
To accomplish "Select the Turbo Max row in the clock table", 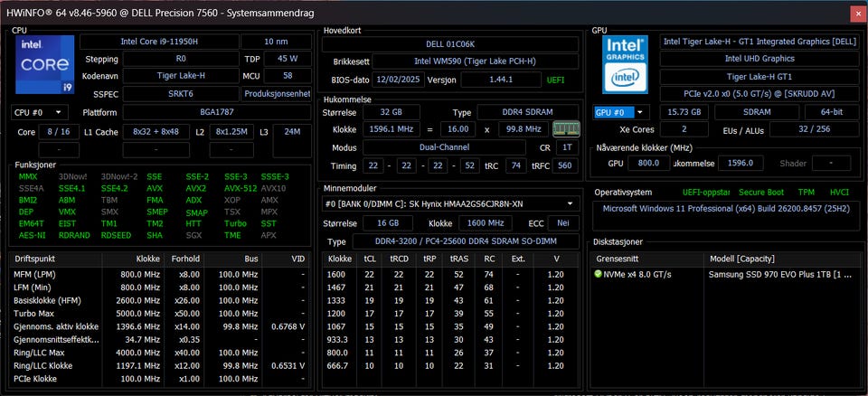I will (x=159, y=314).
